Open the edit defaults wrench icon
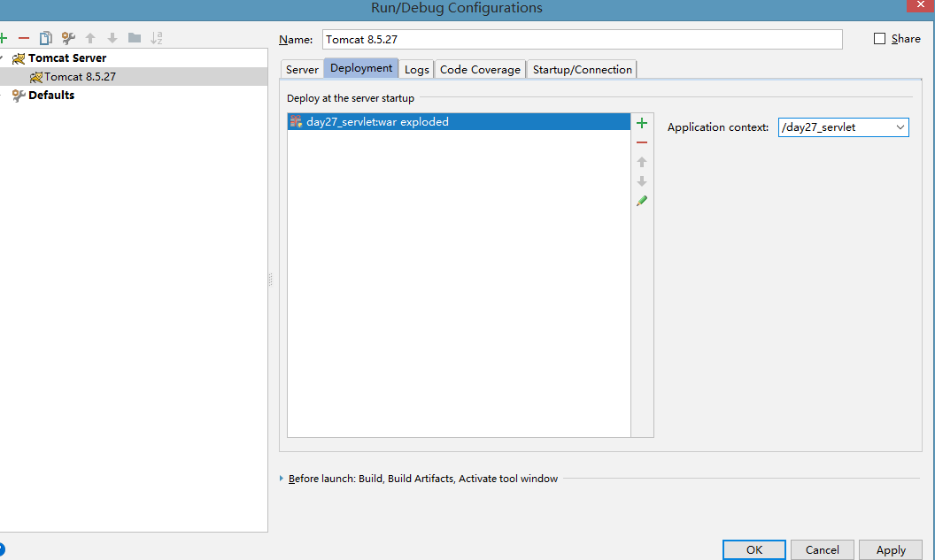The height and width of the screenshot is (560, 935). point(68,38)
